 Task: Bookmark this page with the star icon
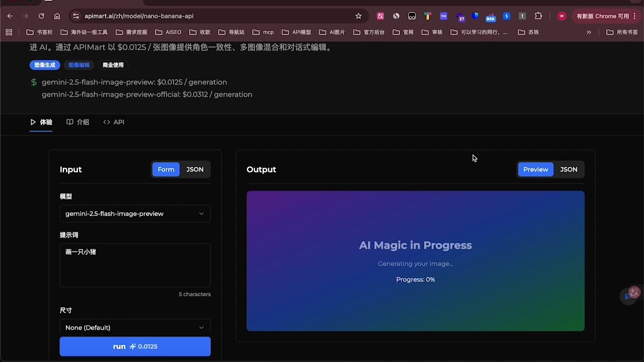(358, 16)
